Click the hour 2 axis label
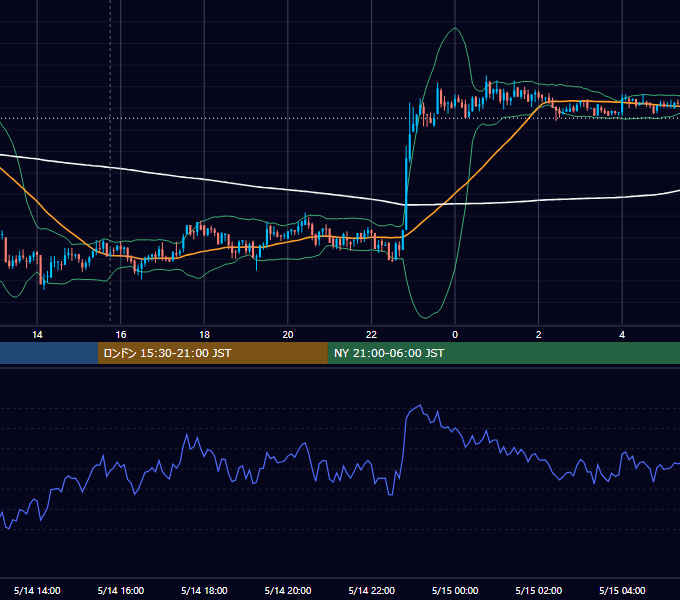Image resolution: width=680 pixels, height=600 pixels. tap(539, 335)
